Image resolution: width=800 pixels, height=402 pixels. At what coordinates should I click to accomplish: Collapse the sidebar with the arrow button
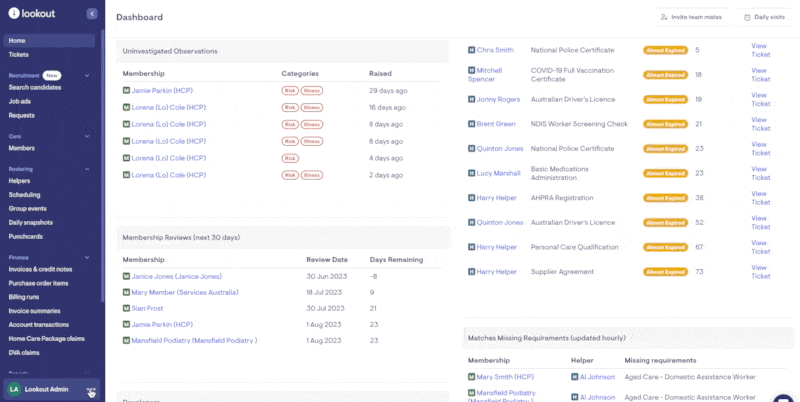coord(92,14)
